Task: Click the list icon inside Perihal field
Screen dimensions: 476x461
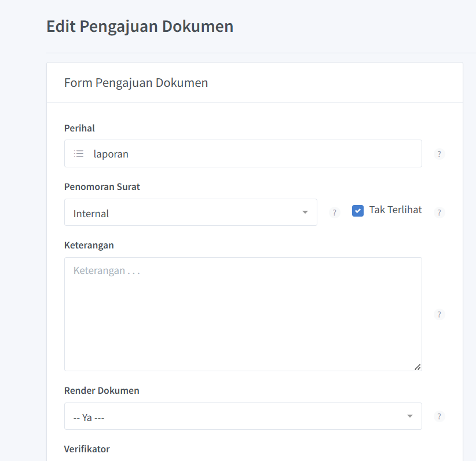Action: [x=79, y=154]
